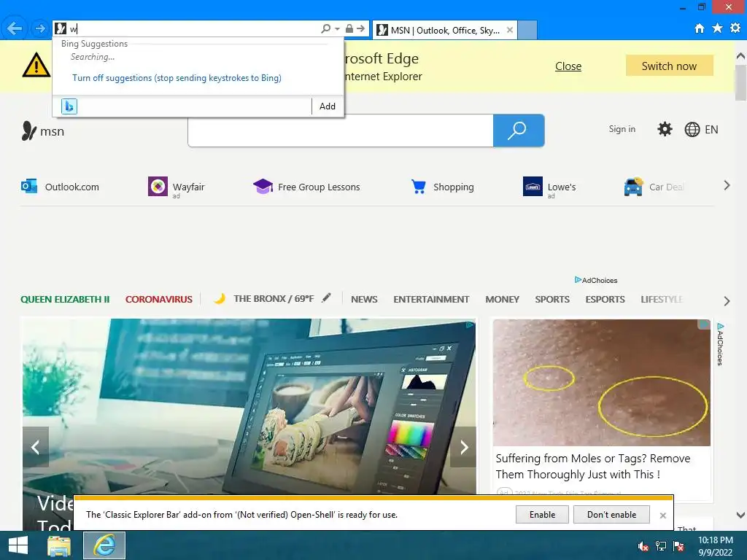
Task: Open a new blank tab
Action: [x=527, y=30]
